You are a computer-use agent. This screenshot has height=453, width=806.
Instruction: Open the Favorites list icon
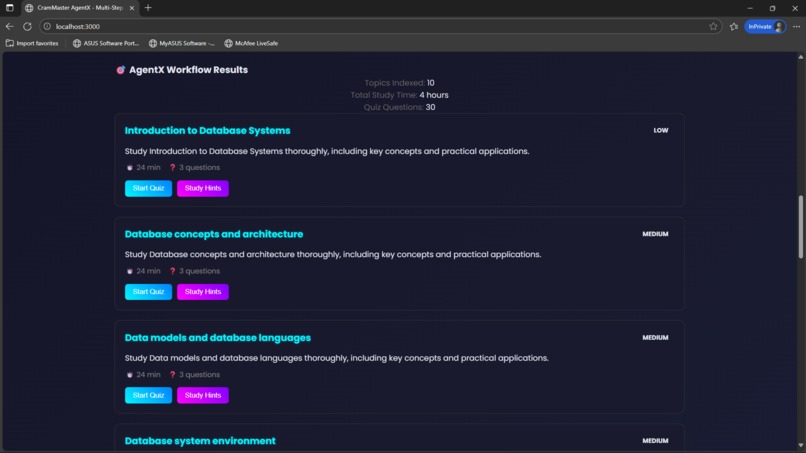click(734, 26)
